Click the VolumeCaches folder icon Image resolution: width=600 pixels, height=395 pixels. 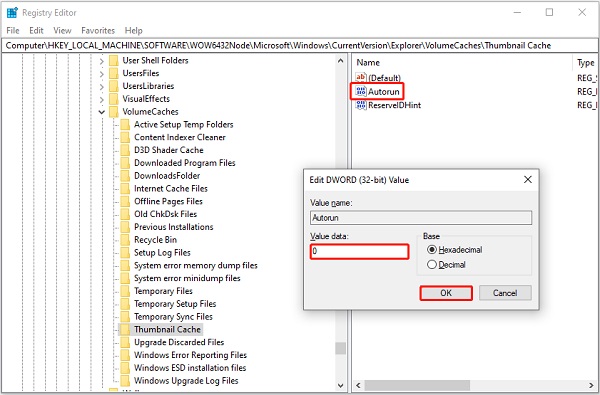pos(114,112)
